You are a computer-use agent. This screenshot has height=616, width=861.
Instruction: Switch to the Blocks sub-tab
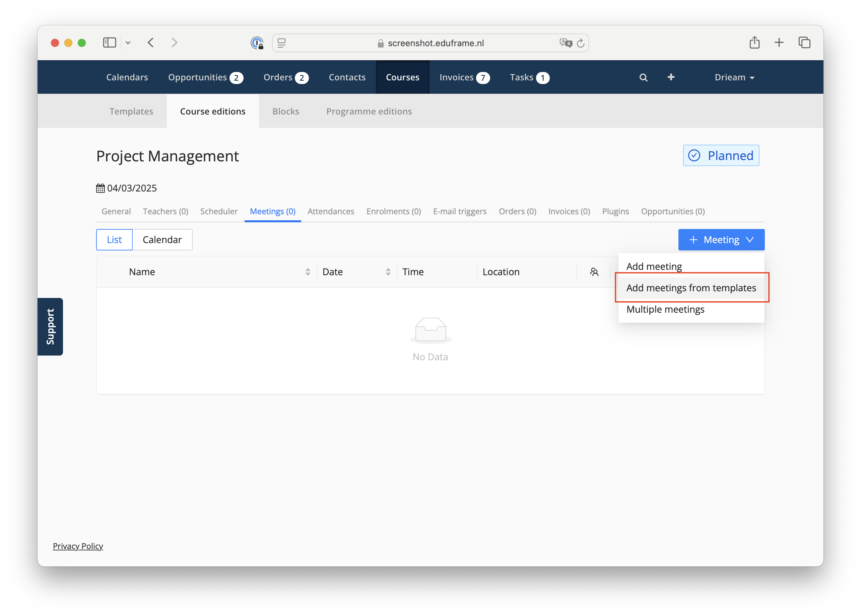tap(286, 111)
